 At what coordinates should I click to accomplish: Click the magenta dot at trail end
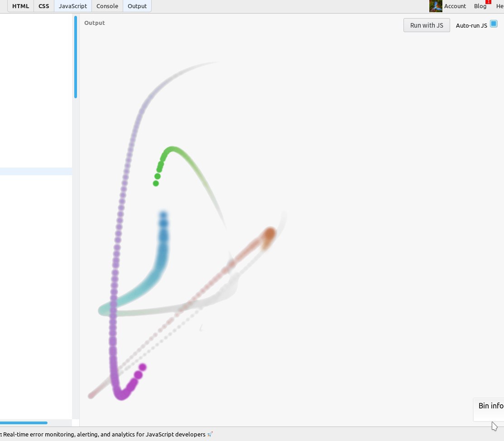click(x=143, y=367)
